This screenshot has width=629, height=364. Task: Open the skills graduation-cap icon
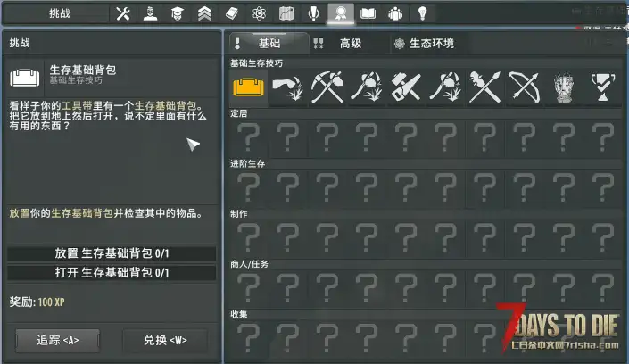click(178, 13)
